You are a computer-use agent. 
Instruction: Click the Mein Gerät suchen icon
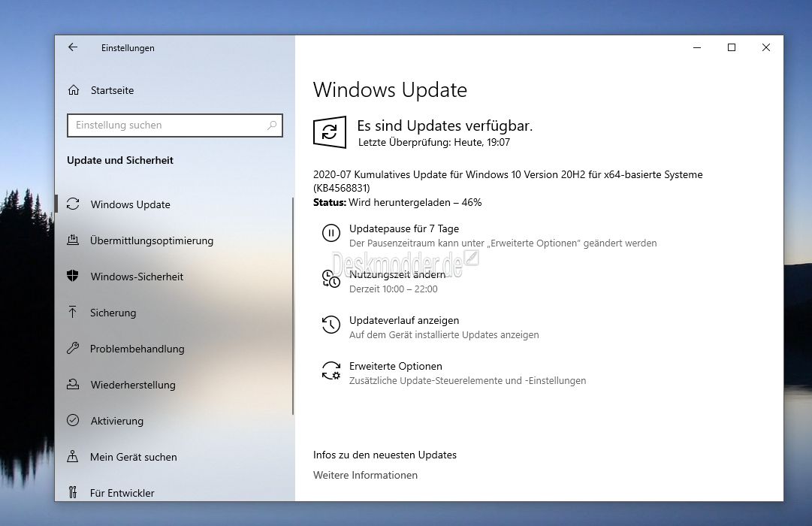[x=73, y=456]
